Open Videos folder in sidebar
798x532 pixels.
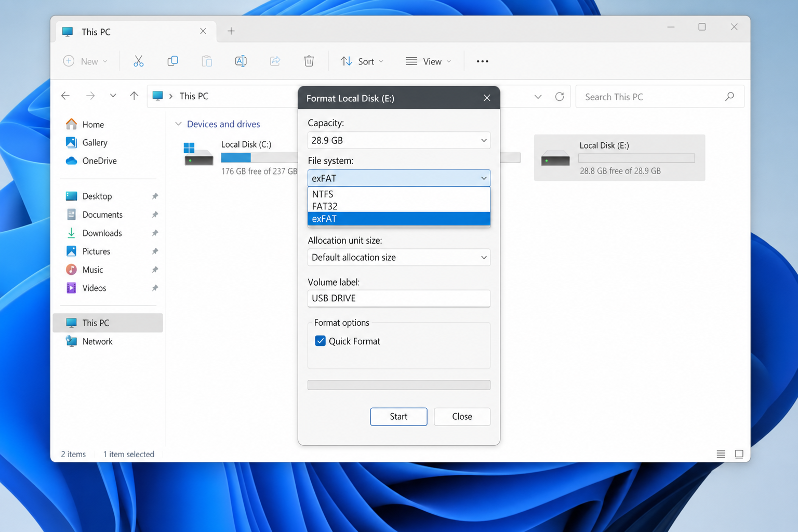94,288
